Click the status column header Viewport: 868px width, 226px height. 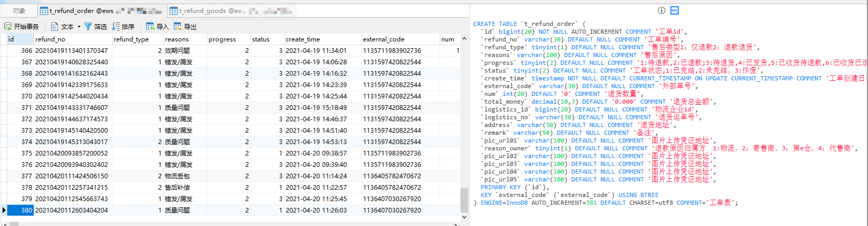[x=267, y=39]
